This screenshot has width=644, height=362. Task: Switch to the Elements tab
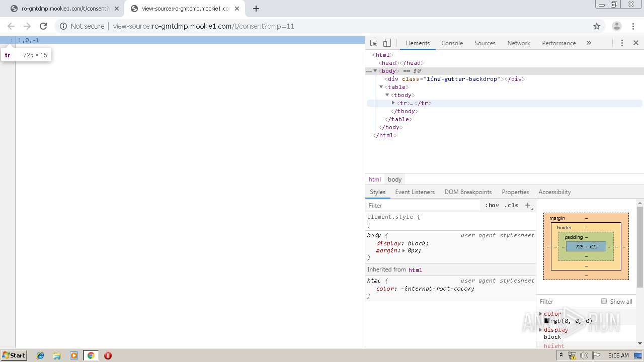pyautogui.click(x=418, y=43)
